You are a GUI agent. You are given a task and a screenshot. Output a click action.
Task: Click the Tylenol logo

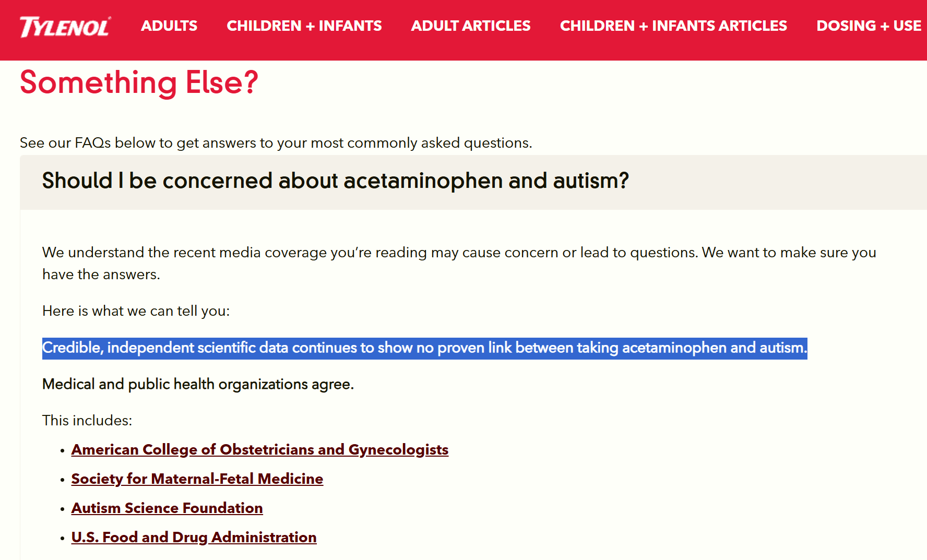point(65,27)
